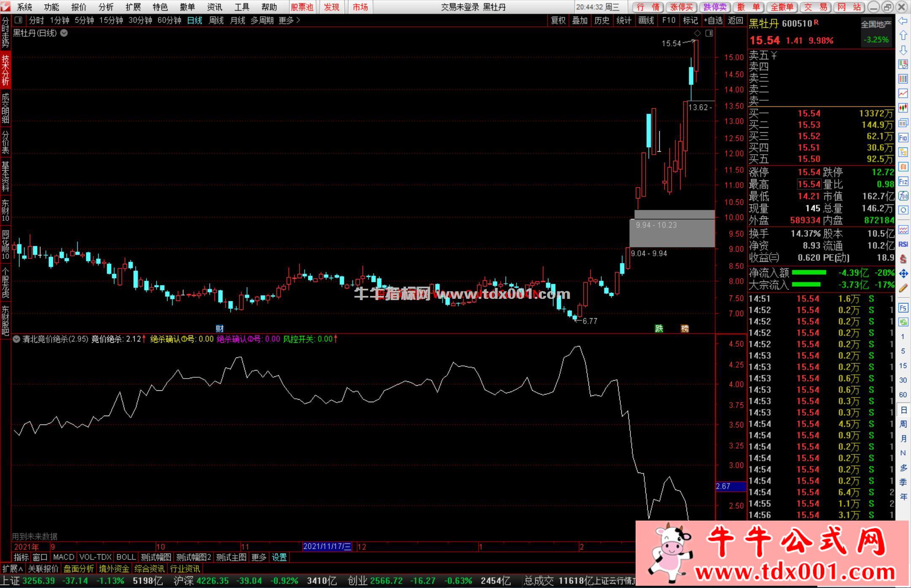This screenshot has width=911, height=588.
Task: Click the diamond marker icon at chart top-right
Action: (697, 33)
